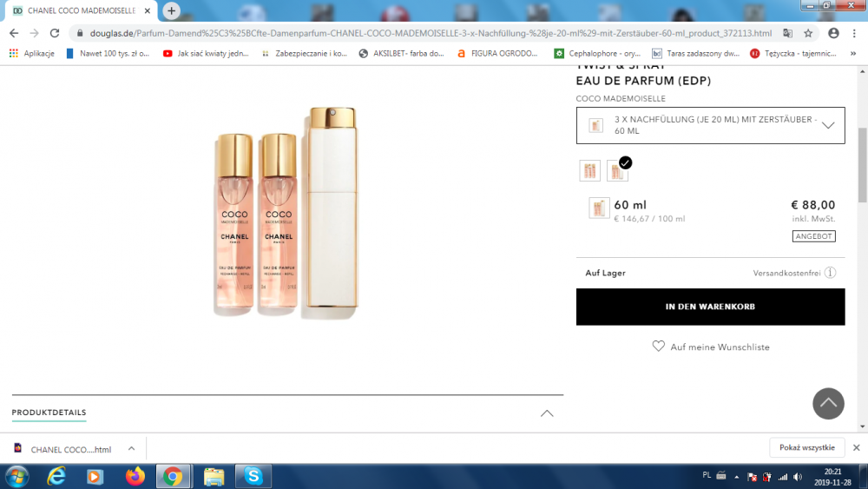Click the translate page icon in address bar
The height and width of the screenshot is (489, 868).
[x=787, y=33]
